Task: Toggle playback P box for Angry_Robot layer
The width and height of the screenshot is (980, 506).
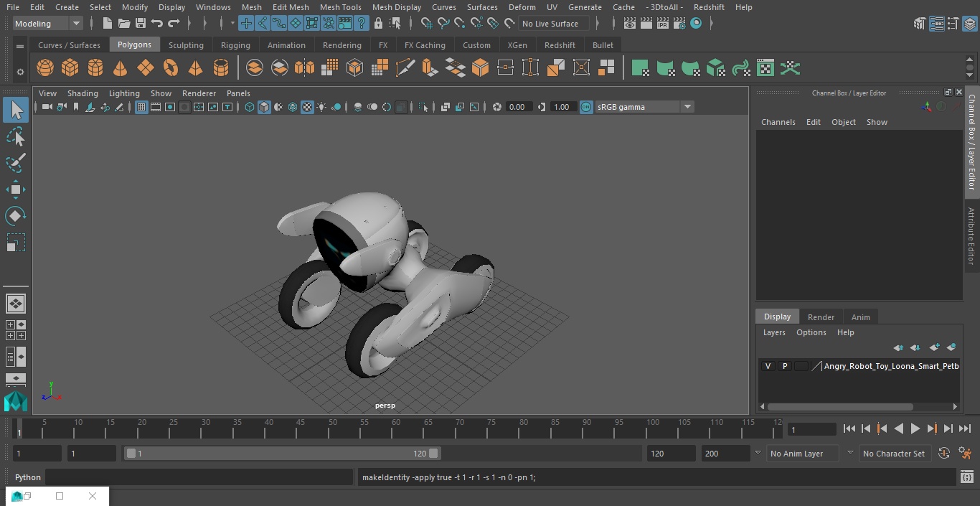Action: (785, 366)
